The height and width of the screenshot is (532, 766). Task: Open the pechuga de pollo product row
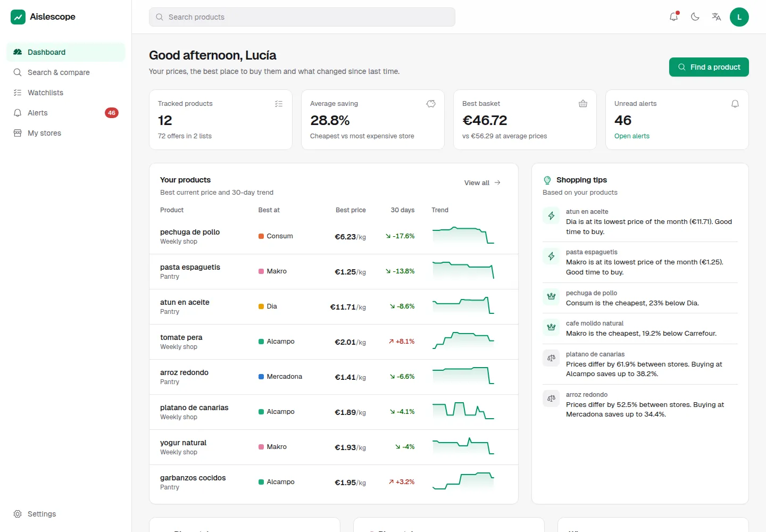pyautogui.click(x=334, y=237)
